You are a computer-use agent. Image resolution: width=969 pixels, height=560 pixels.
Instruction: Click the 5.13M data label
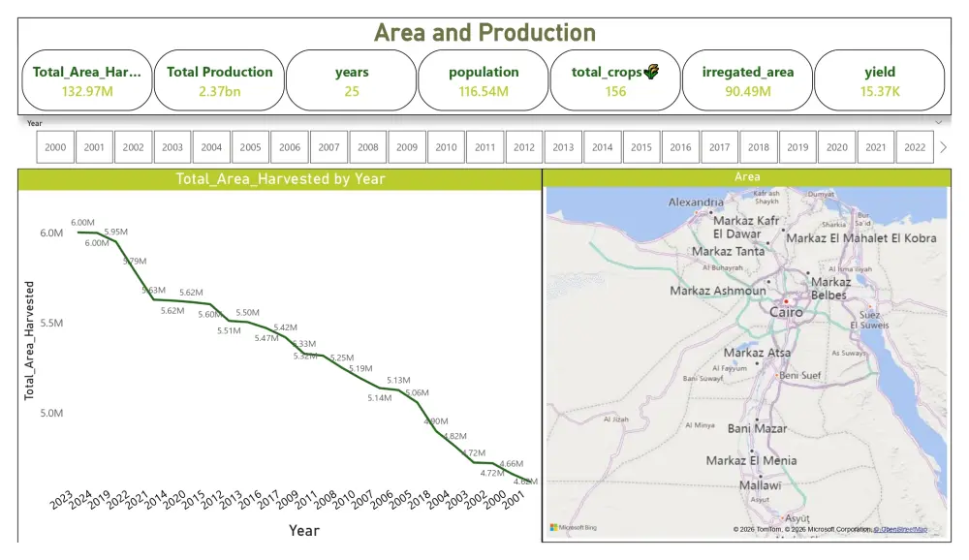(398, 380)
